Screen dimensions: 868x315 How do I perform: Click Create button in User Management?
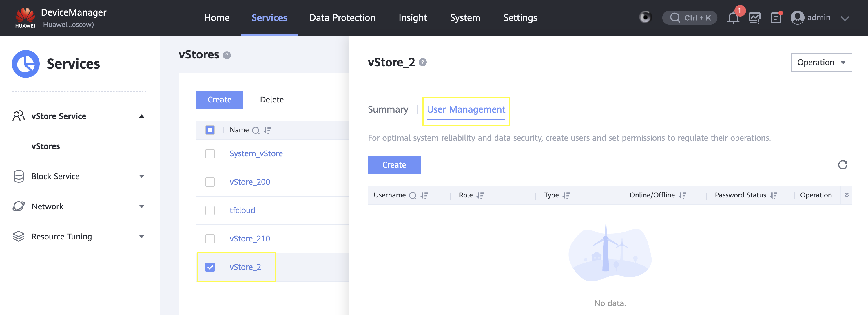click(x=394, y=165)
